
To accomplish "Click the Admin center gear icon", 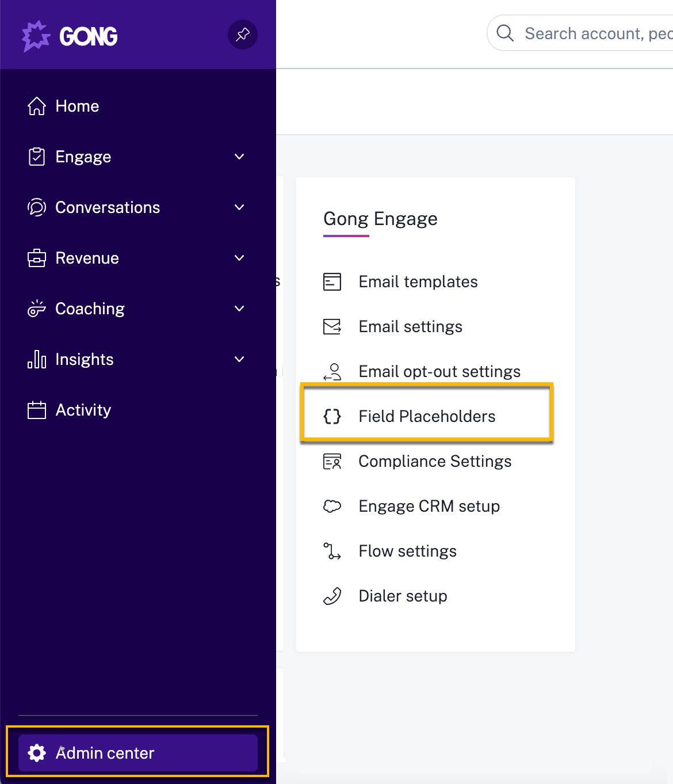I will pos(37,753).
